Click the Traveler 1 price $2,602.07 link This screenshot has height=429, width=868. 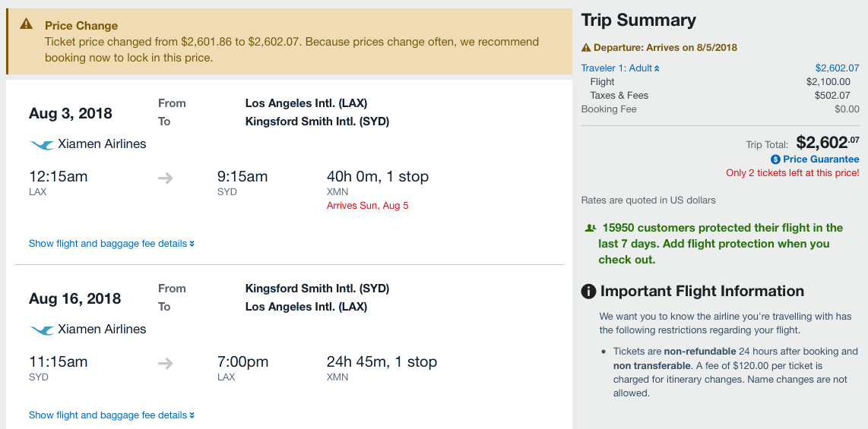click(837, 68)
